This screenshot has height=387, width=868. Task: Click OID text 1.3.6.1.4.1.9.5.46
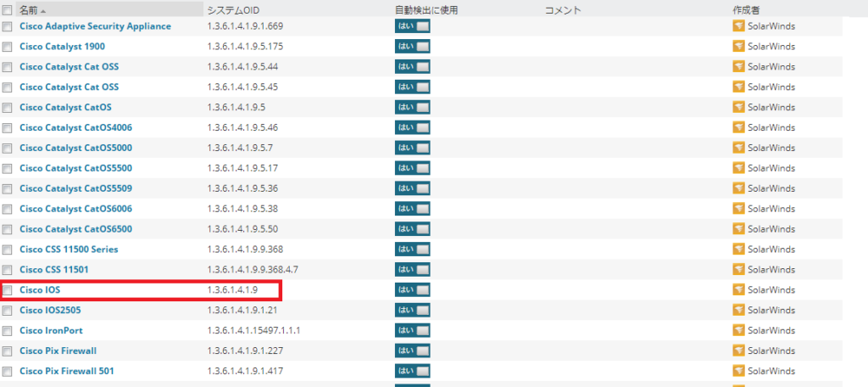pos(242,127)
